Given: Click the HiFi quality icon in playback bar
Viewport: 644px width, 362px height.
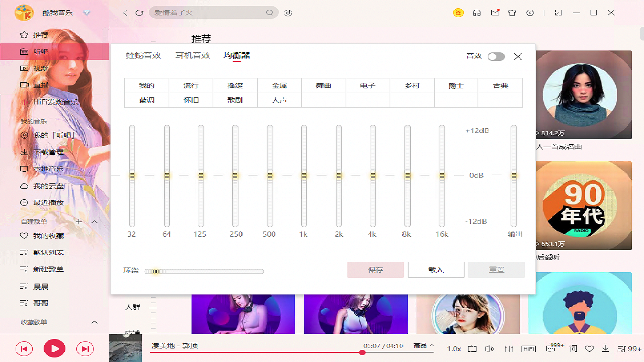Looking at the screenshot, I should (529, 348).
